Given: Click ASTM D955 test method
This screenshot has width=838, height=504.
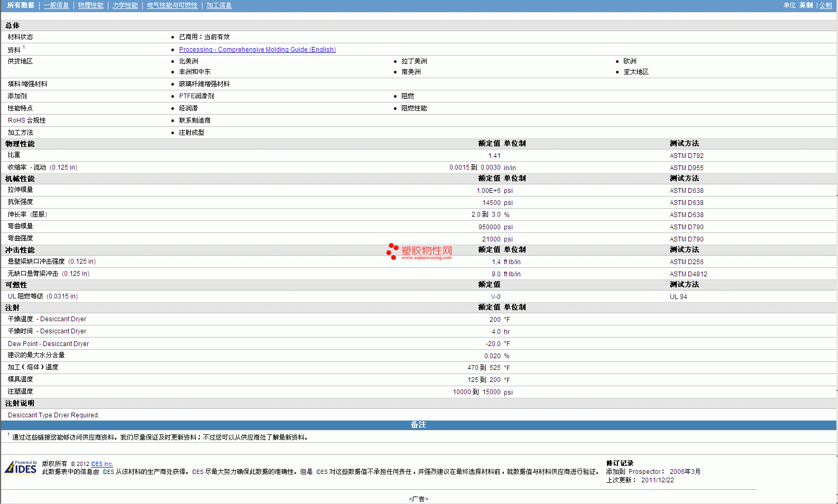Looking at the screenshot, I should click(x=686, y=168).
